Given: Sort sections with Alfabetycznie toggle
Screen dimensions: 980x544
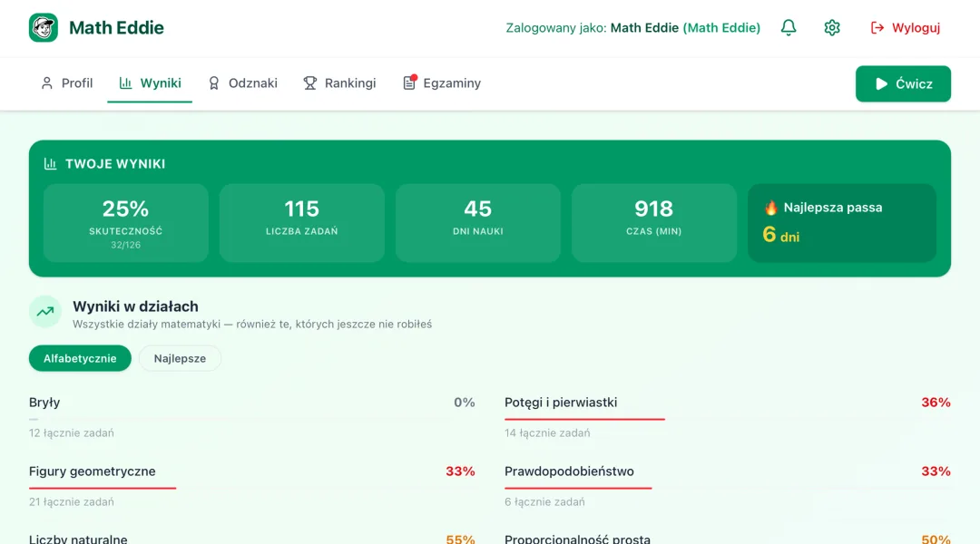Looking at the screenshot, I should [x=80, y=358].
